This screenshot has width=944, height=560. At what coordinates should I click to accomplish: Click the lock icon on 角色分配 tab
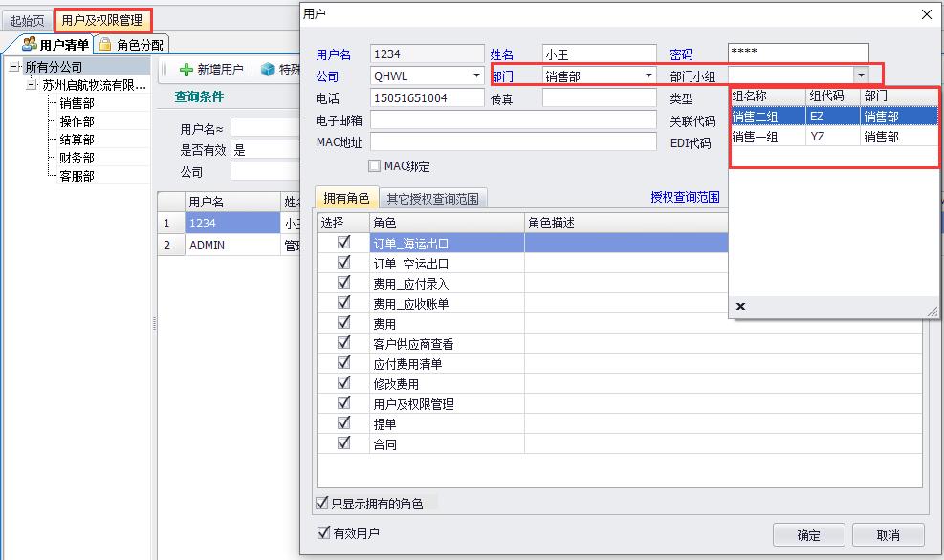click(x=105, y=45)
